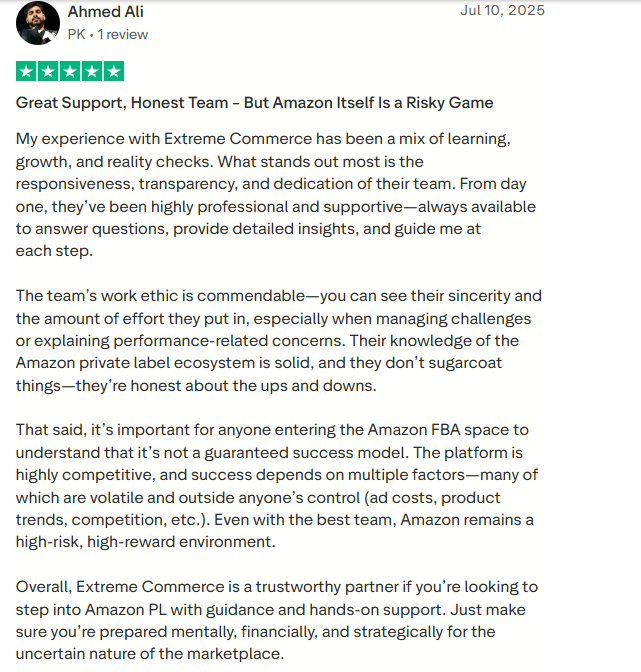Click the second green rating star

click(48, 71)
